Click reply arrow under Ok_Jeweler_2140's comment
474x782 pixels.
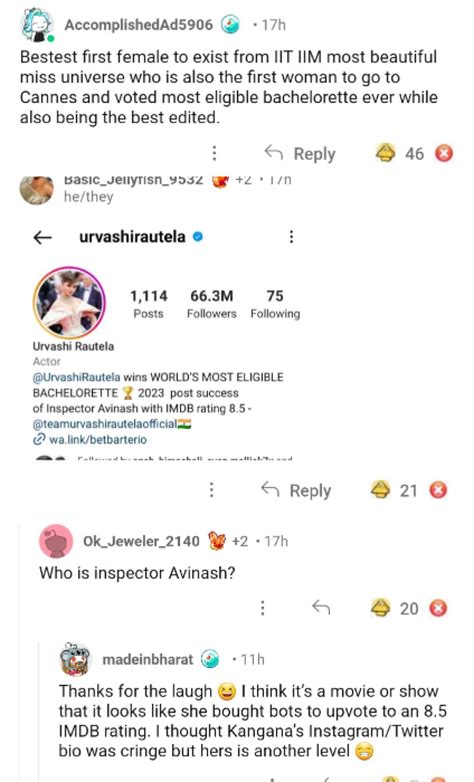321,607
